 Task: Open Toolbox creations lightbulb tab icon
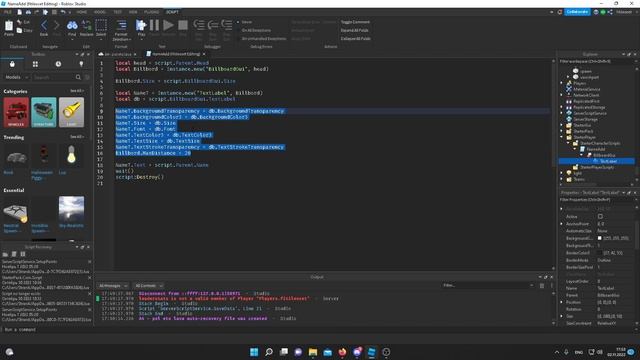81,64
